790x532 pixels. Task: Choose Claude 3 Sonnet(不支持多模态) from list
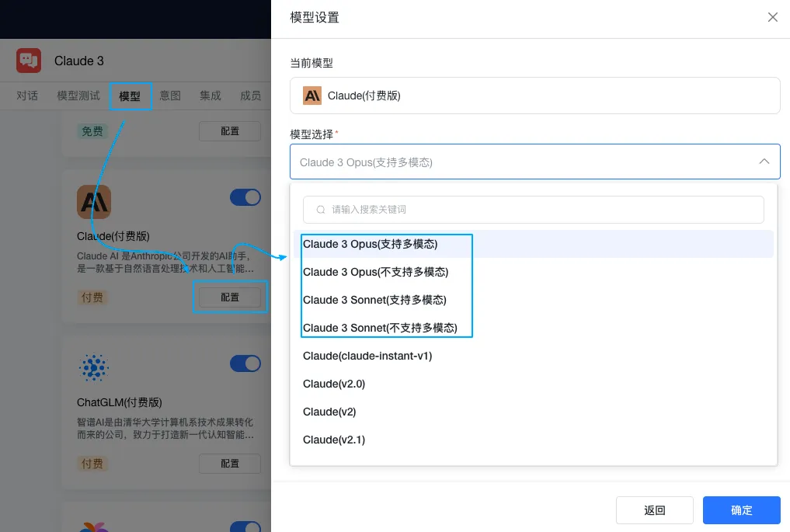click(534, 328)
